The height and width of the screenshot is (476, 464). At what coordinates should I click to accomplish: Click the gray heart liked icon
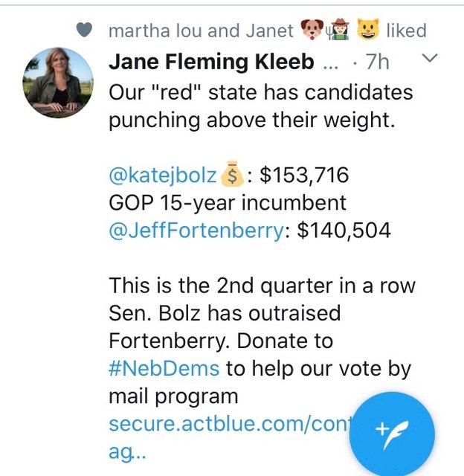click(x=85, y=30)
